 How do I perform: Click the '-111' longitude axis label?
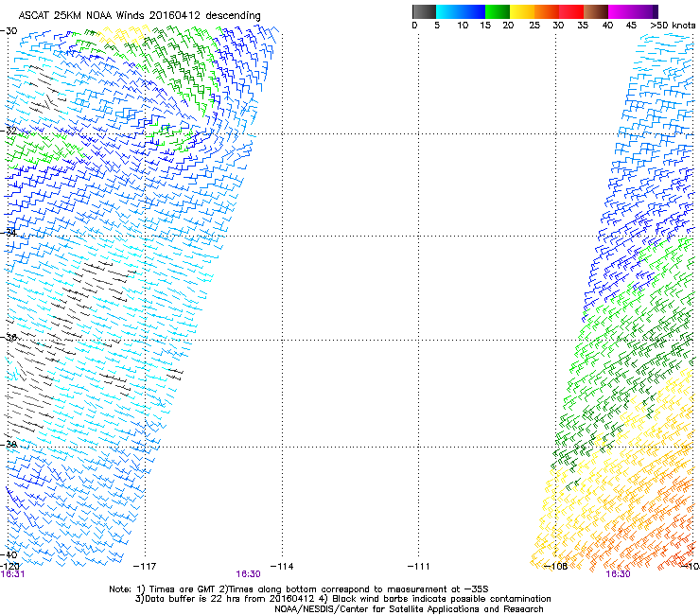418,567
